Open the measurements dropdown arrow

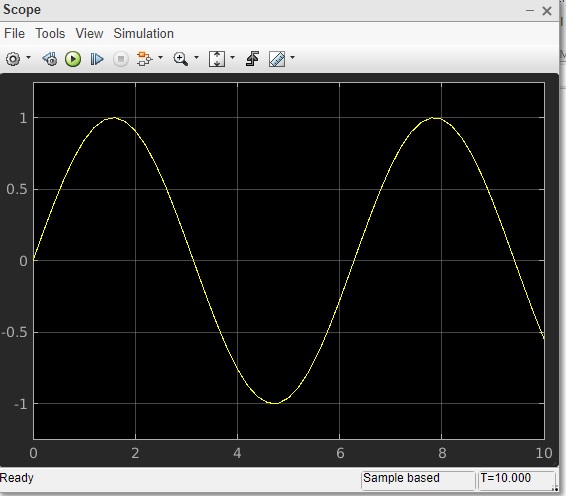[292, 57]
